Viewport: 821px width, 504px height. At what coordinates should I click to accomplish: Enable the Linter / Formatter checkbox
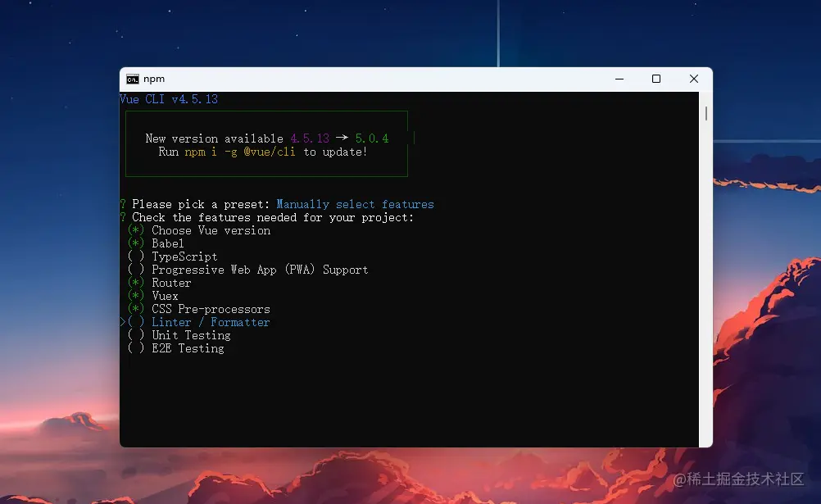(136, 322)
